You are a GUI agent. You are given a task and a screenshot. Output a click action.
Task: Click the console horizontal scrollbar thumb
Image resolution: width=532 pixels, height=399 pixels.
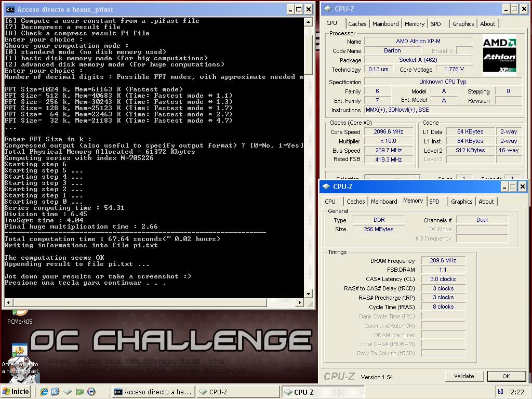(x=140, y=302)
